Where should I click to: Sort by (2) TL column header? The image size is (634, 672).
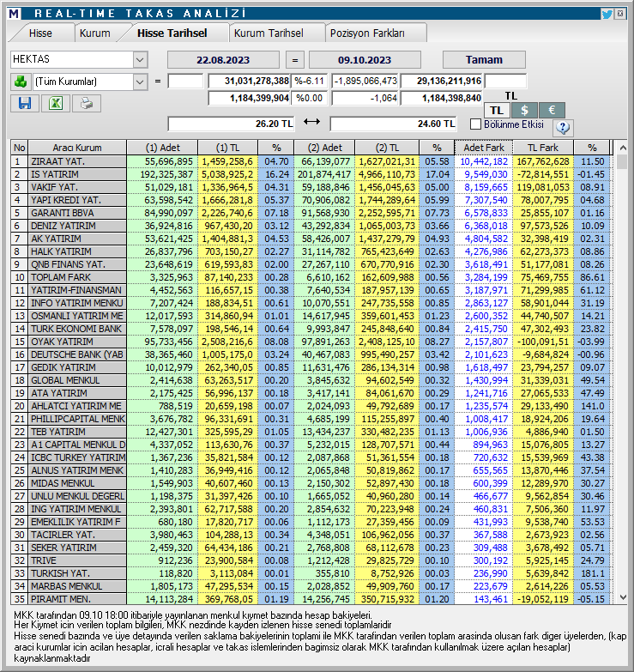point(387,148)
